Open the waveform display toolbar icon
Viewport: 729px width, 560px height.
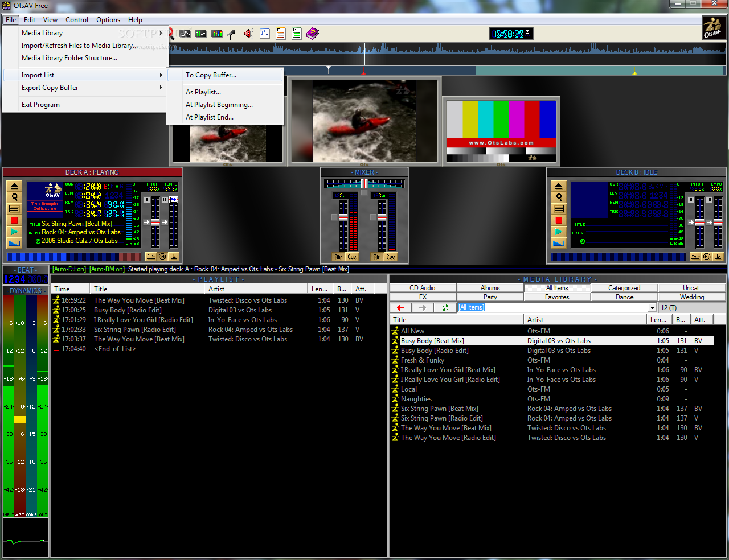coord(185,34)
